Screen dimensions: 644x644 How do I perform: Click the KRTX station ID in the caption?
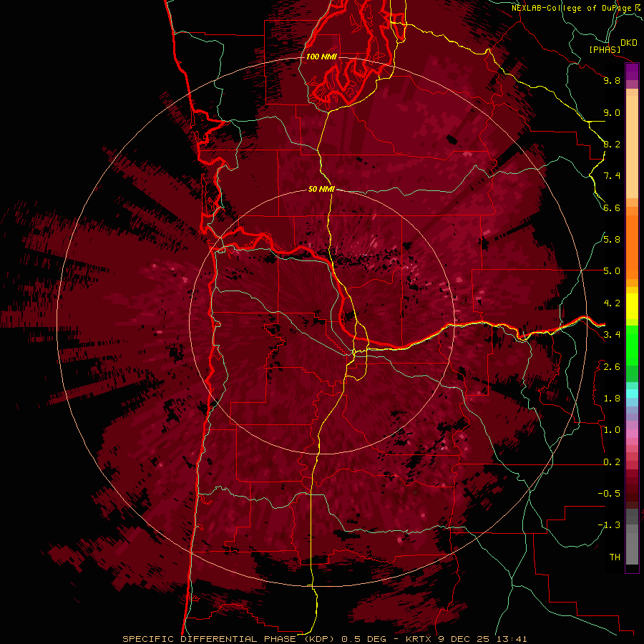pos(419,639)
